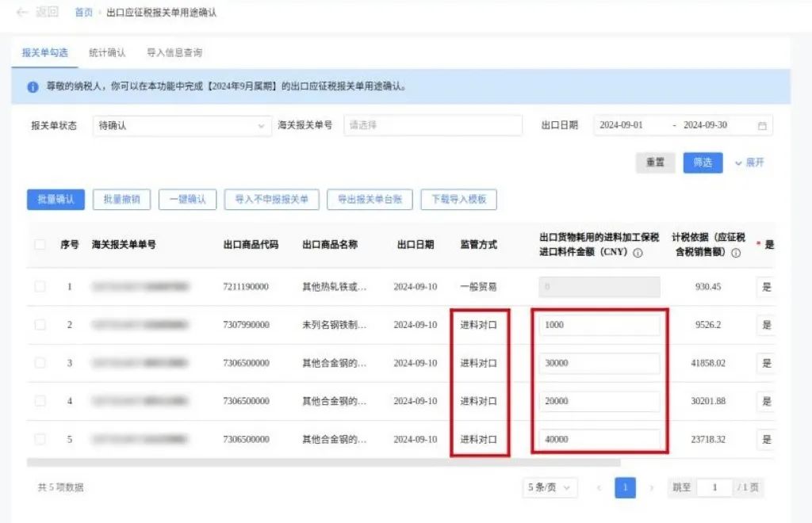
Task: Toggle the select-all checkbox in table header
Action: 40,245
